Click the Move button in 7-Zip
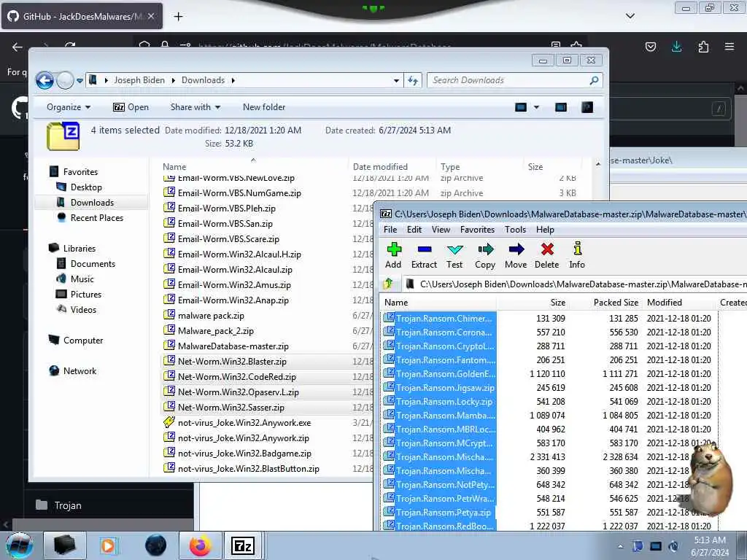747x560 pixels. pyautogui.click(x=516, y=256)
